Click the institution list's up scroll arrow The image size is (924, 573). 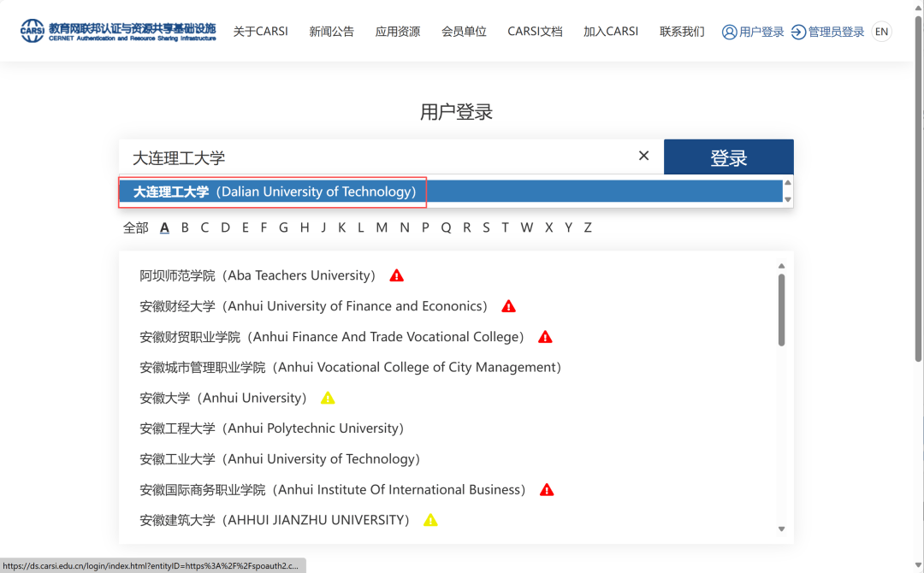781,266
